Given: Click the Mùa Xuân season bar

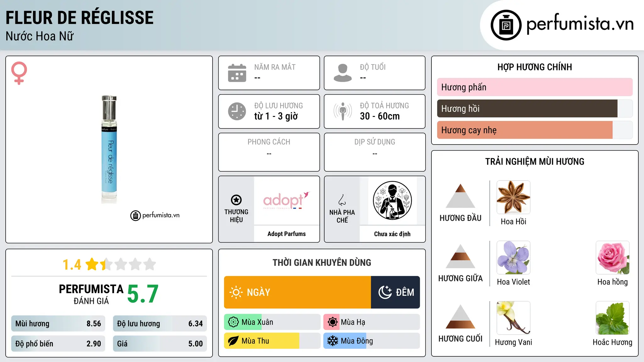Looking at the screenshot, I should (x=272, y=322).
